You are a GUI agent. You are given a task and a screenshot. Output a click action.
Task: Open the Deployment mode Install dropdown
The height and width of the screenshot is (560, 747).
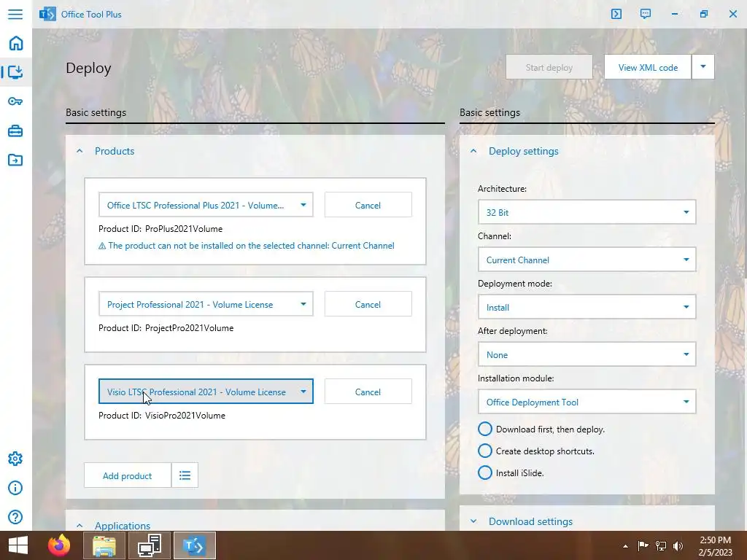(587, 307)
